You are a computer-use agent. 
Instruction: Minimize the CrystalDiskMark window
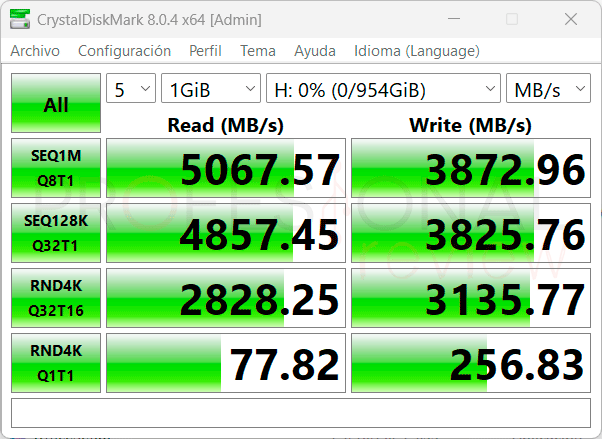(454, 19)
